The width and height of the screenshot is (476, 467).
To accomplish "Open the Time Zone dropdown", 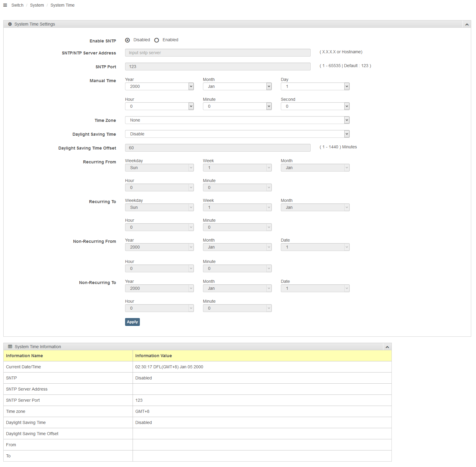I will click(237, 120).
